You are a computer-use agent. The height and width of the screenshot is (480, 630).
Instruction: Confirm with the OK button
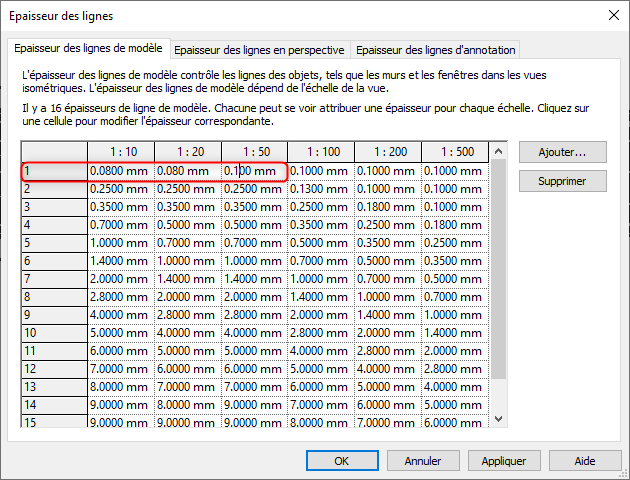[341, 461]
